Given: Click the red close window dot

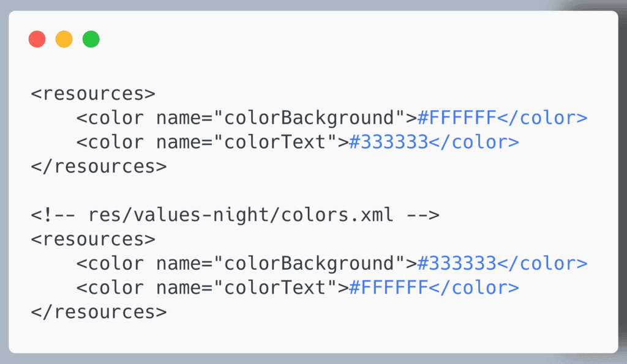Looking at the screenshot, I should [37, 39].
